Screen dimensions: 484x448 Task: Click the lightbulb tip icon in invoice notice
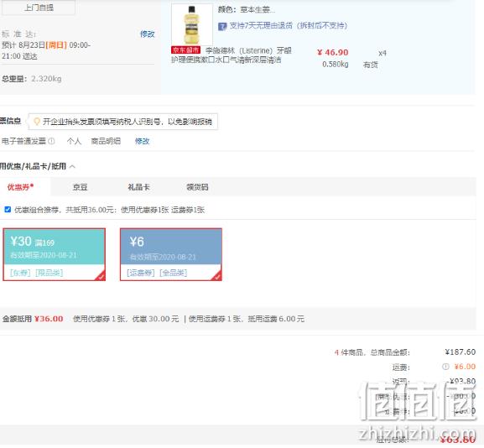click(x=37, y=122)
